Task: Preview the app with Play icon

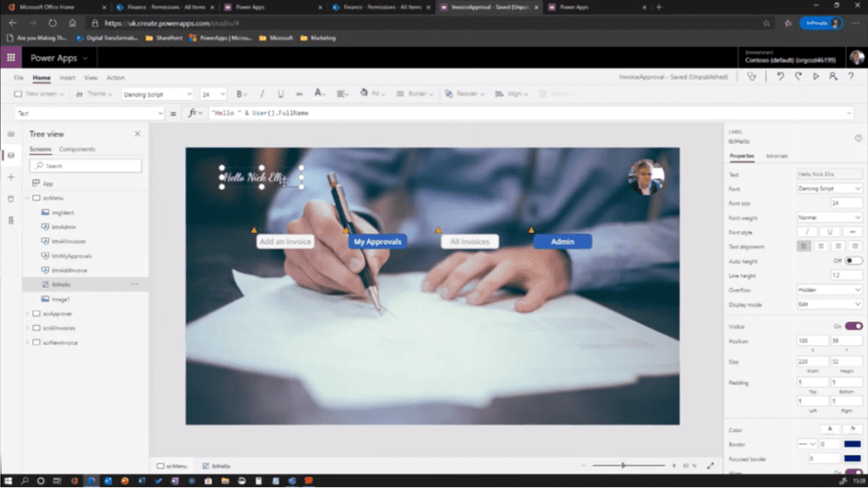Action: point(816,77)
